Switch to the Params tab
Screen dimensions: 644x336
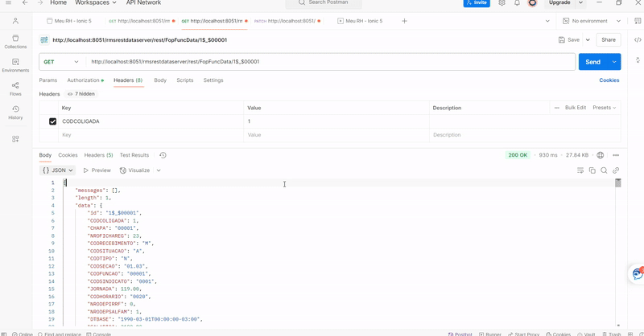pyautogui.click(x=48, y=80)
